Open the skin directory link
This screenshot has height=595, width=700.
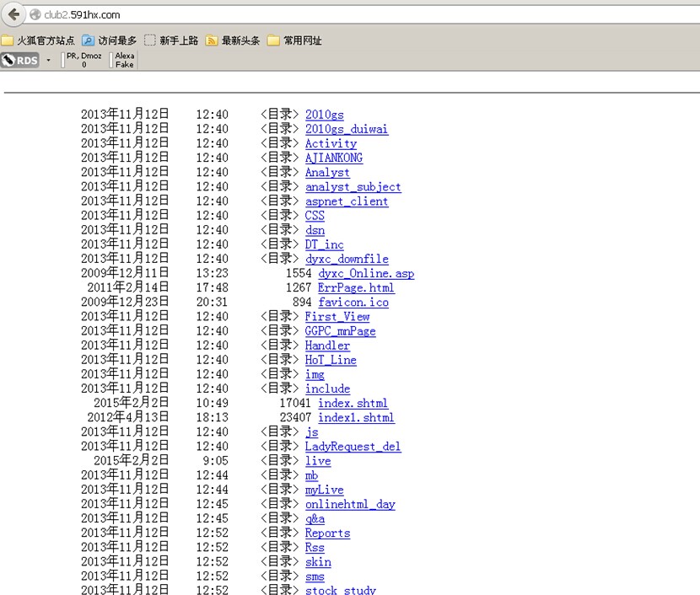pyautogui.click(x=318, y=561)
